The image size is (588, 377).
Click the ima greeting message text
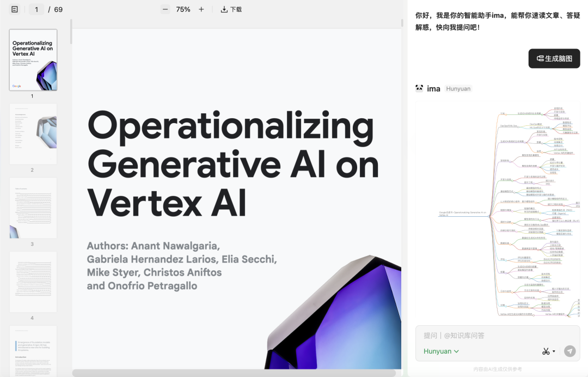coord(498,21)
